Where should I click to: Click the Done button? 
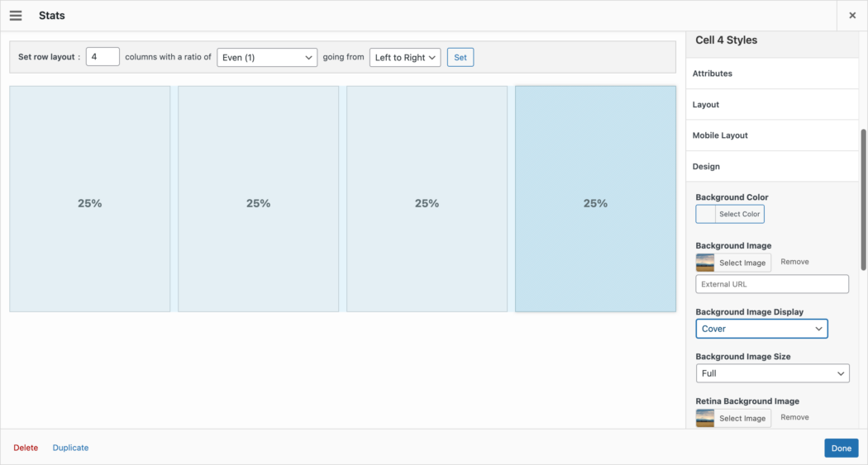[841, 448]
